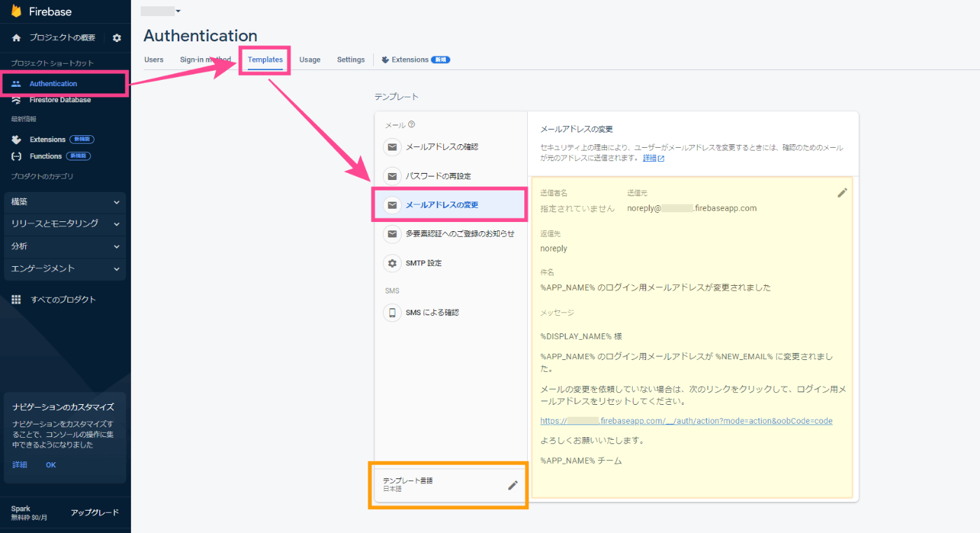Open Authentication in sidebar
Image resolution: width=980 pixels, height=533 pixels.
53,84
